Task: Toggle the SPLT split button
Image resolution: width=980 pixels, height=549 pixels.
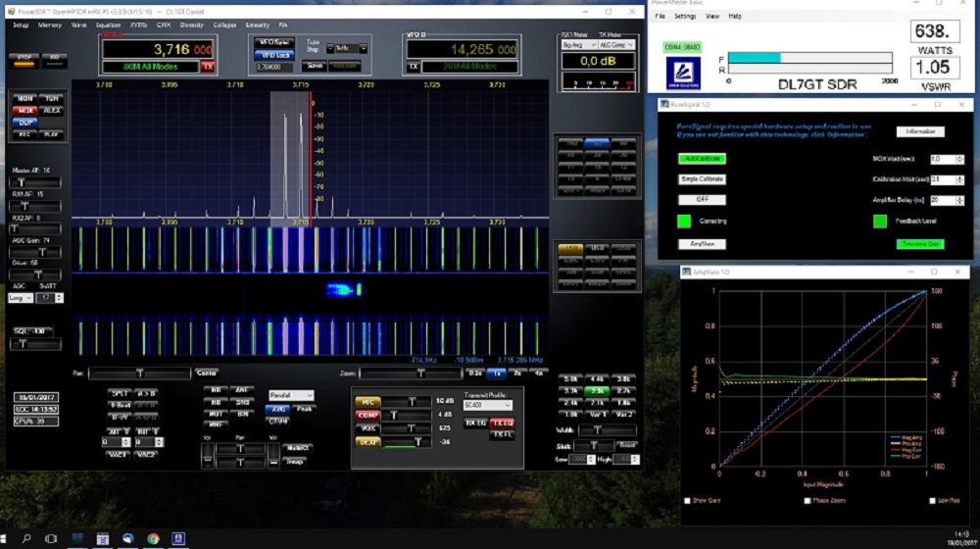Action: (x=120, y=393)
